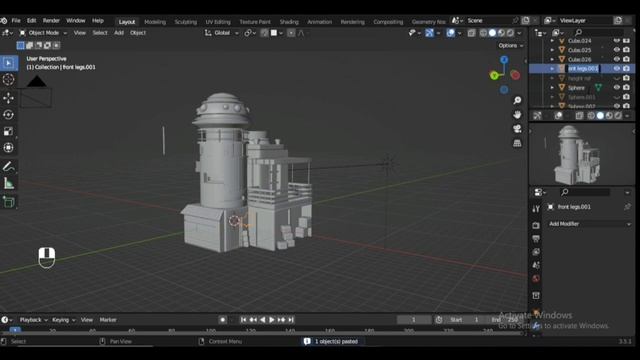Image resolution: width=640 pixels, height=360 pixels.
Task: Open the Modifiers wrench properties tab
Action: tap(536, 325)
